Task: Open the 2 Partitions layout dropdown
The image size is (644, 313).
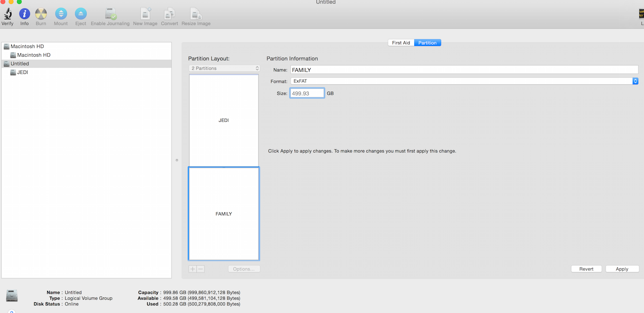Action: tap(224, 68)
